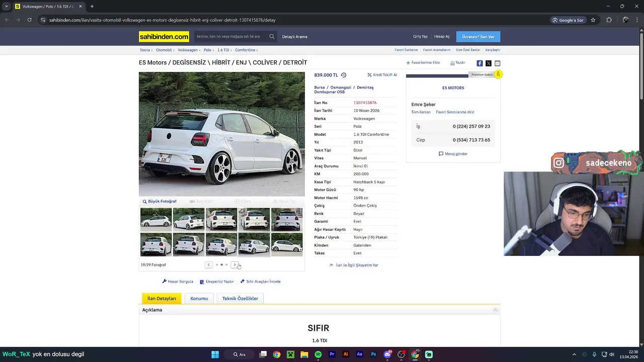Reload the page in Chrome
Viewport: 644px width, 362px height.
[x=29, y=20]
